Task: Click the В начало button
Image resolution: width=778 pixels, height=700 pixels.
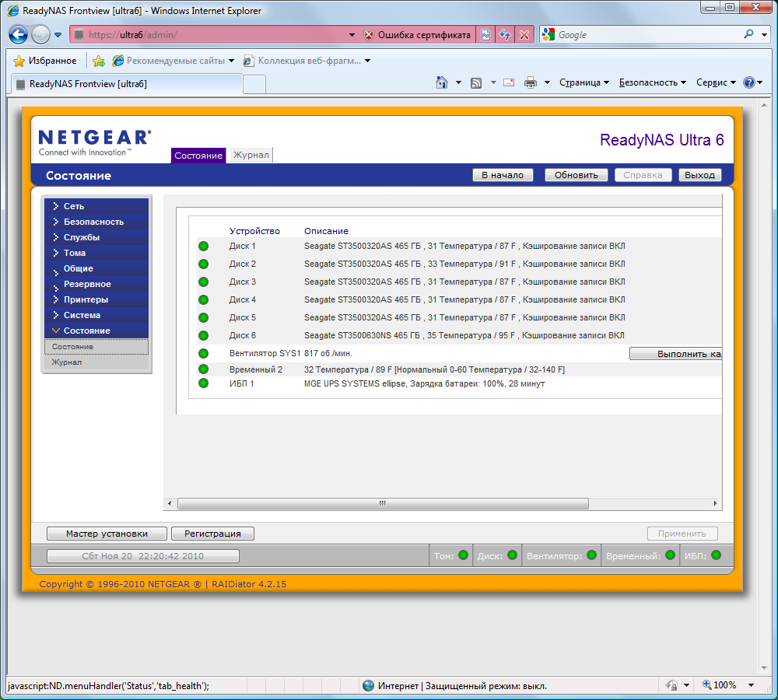Action: coord(503,175)
